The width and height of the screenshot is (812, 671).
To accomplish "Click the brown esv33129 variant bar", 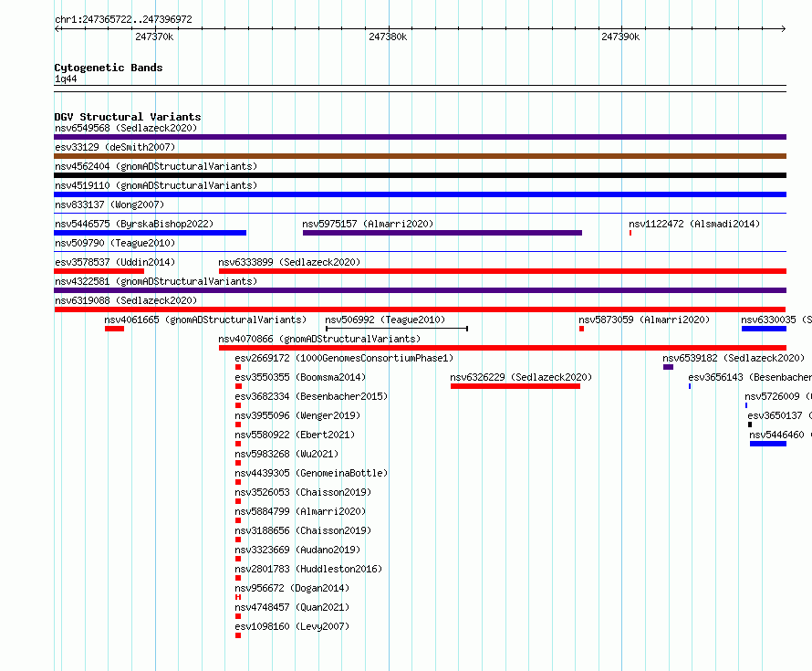I will [x=420, y=156].
